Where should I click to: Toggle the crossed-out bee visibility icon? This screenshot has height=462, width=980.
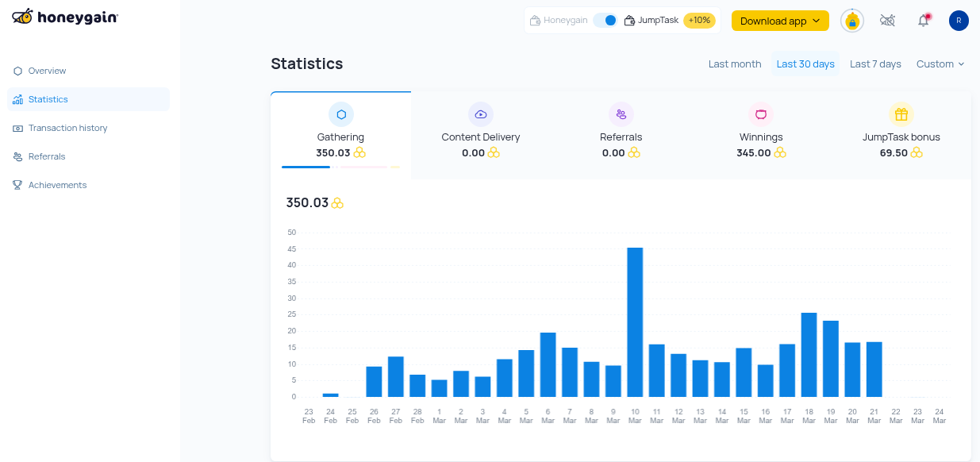click(x=887, y=20)
